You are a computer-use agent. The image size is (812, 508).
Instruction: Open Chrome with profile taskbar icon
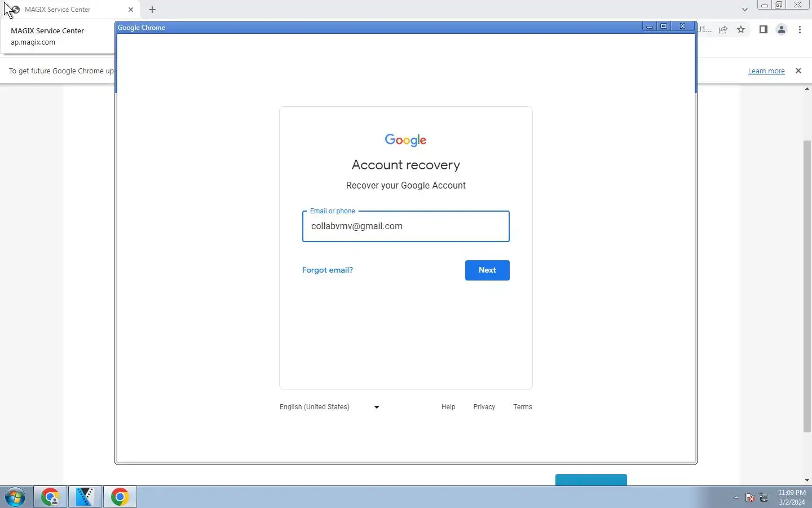[50, 497]
